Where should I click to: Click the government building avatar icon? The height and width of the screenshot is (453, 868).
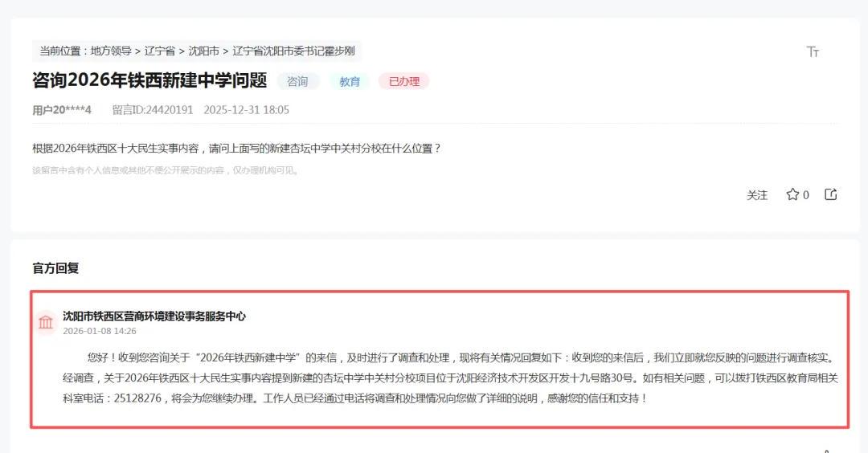click(46, 322)
